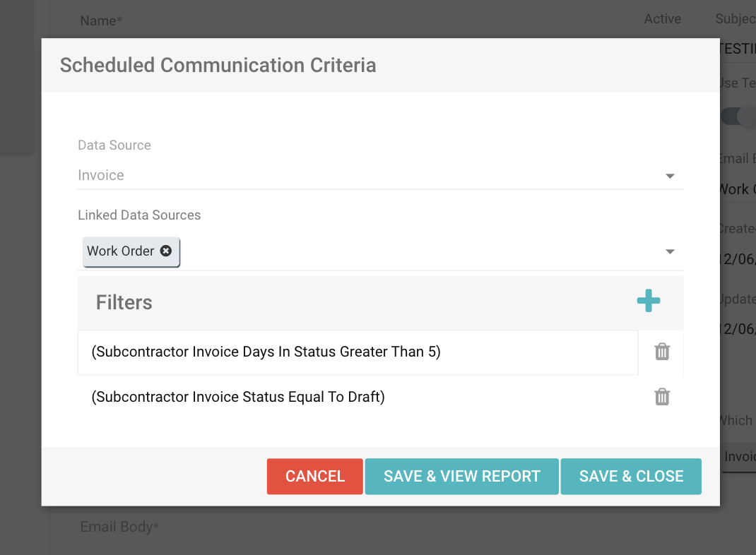Click Save & View Report
This screenshot has height=555, width=756.
point(462,477)
